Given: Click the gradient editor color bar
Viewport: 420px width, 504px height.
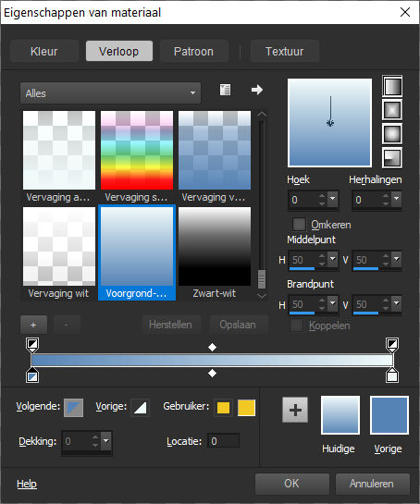Looking at the screenshot, I should [212, 360].
